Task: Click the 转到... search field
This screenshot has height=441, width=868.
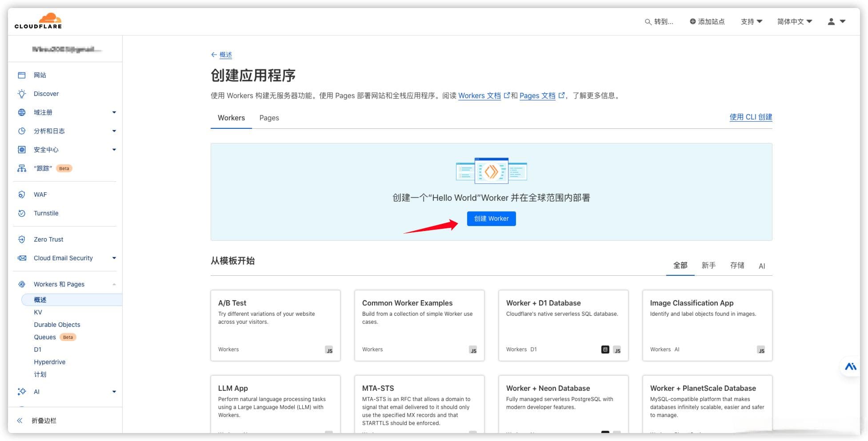Action: point(659,21)
